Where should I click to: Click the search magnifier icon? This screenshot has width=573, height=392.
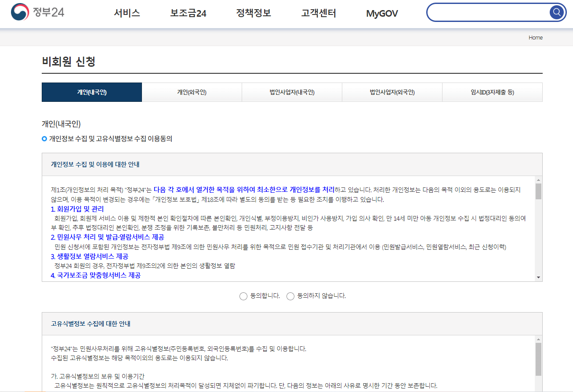pyautogui.click(x=556, y=12)
